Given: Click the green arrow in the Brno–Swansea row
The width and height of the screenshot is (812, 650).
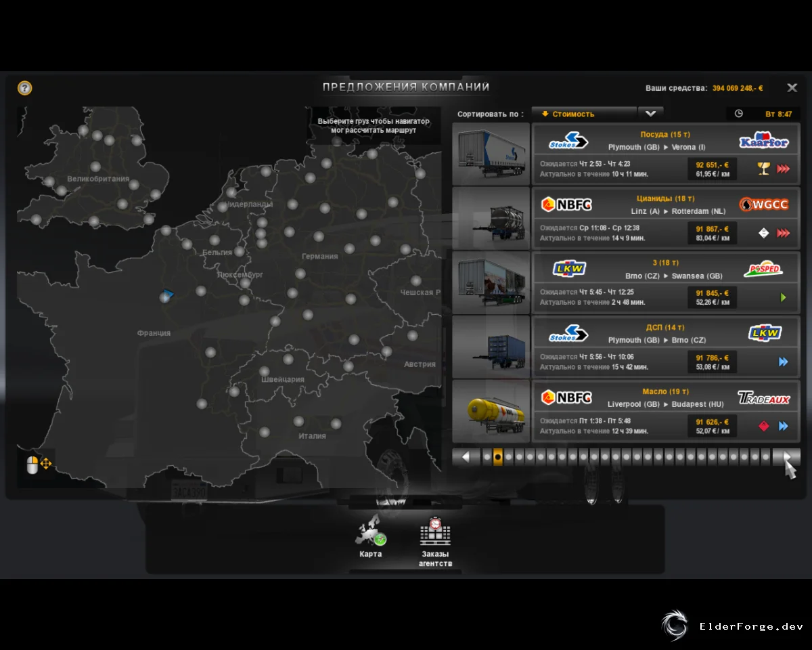Looking at the screenshot, I should coord(784,297).
